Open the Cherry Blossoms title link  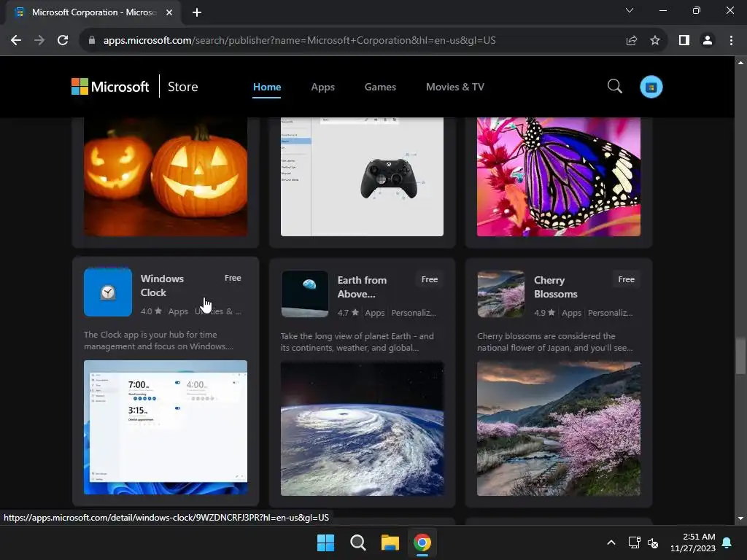(x=555, y=287)
